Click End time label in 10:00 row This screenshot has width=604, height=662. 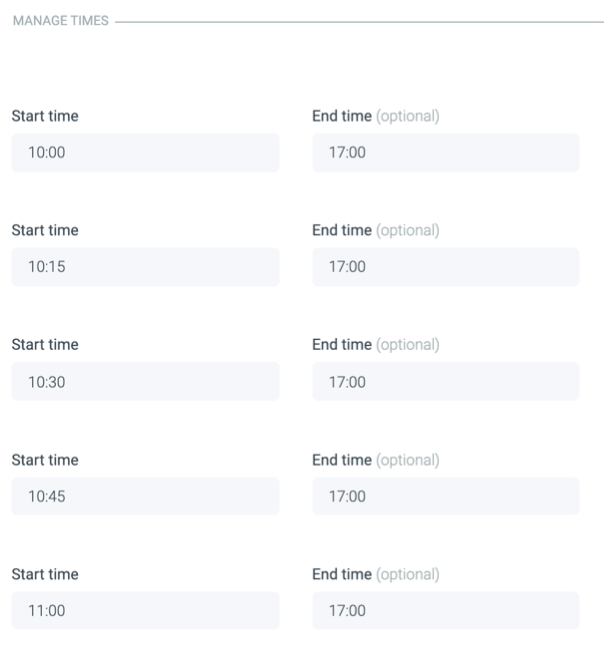tap(342, 116)
